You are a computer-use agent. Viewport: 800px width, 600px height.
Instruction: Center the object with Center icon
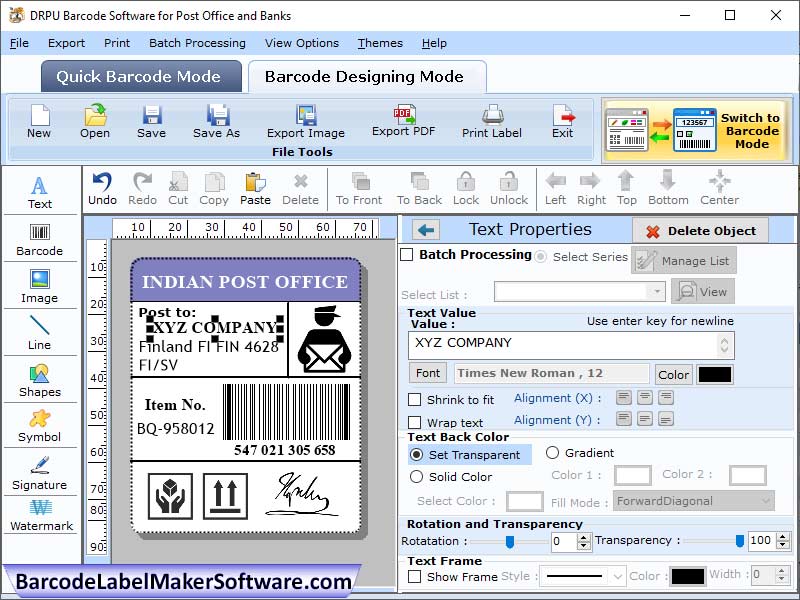point(719,189)
